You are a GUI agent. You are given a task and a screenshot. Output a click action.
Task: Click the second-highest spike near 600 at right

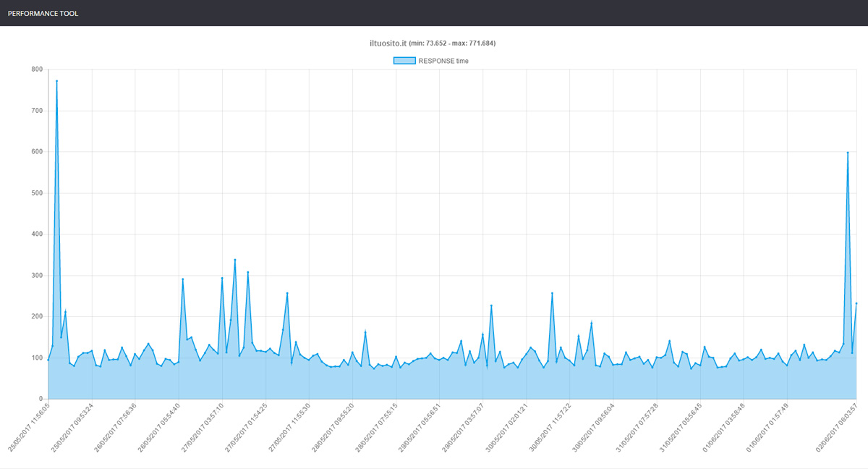[x=847, y=153]
